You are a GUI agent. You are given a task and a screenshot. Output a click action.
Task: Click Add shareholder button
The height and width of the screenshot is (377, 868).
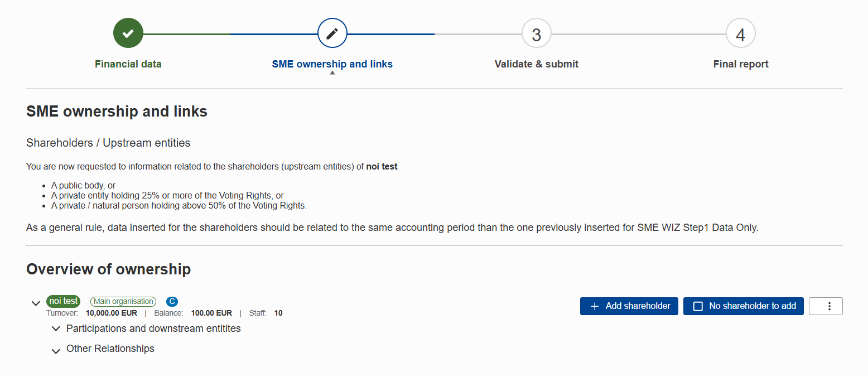pos(629,306)
